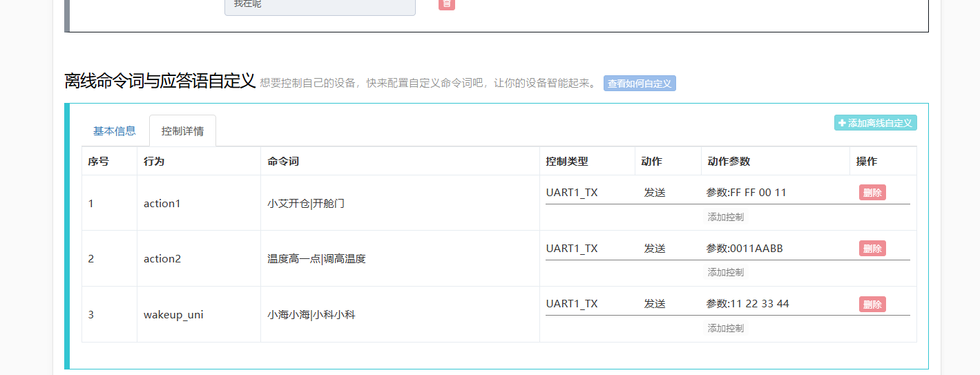The width and height of the screenshot is (980, 375).
Task: Select the command word 小艾开仓|开舱门
Action: click(x=306, y=203)
